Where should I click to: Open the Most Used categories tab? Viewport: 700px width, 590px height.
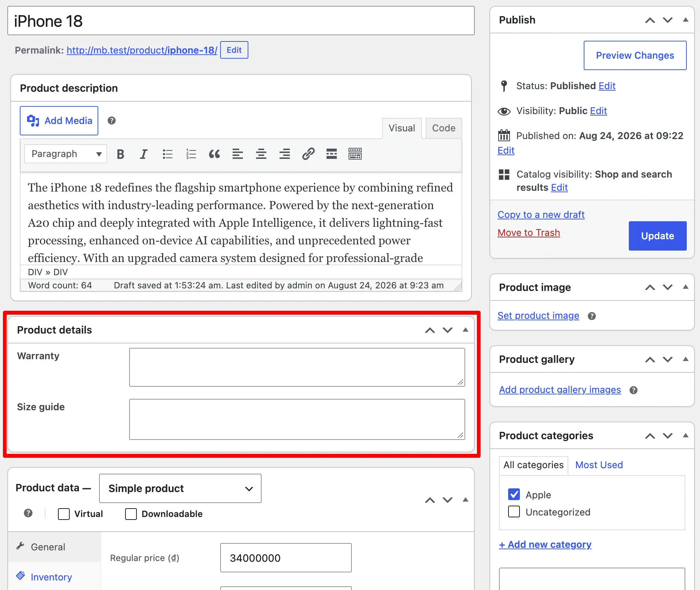(599, 465)
